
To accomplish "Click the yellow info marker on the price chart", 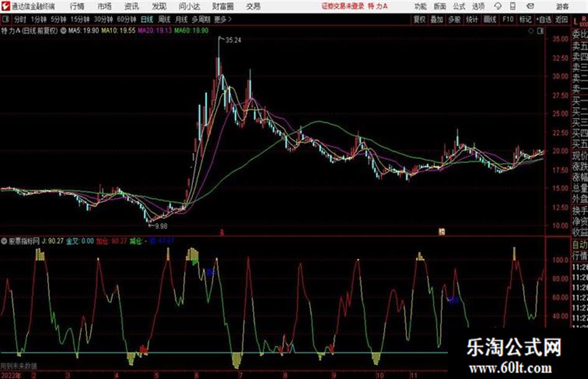I will pyautogui.click(x=442, y=232).
